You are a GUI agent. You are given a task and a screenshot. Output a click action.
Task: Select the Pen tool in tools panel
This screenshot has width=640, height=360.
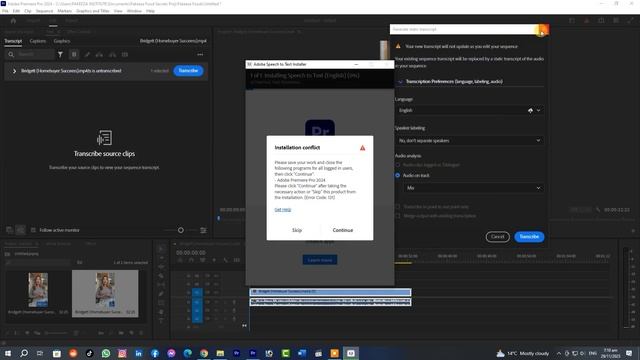[161, 294]
